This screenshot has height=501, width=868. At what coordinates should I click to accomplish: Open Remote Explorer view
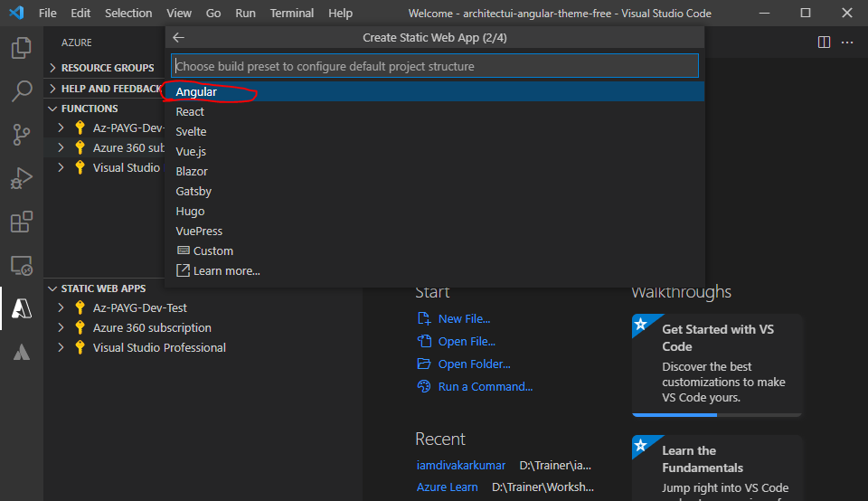tap(21, 266)
